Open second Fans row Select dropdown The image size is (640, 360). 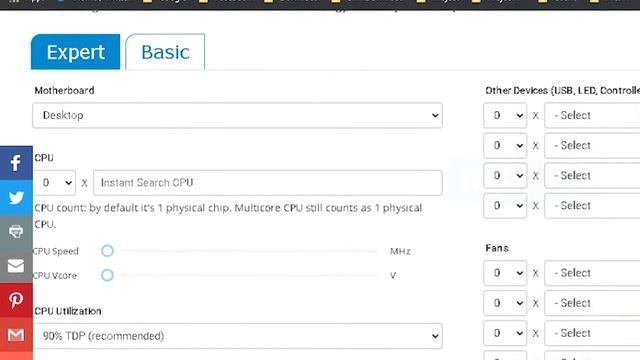click(x=592, y=303)
